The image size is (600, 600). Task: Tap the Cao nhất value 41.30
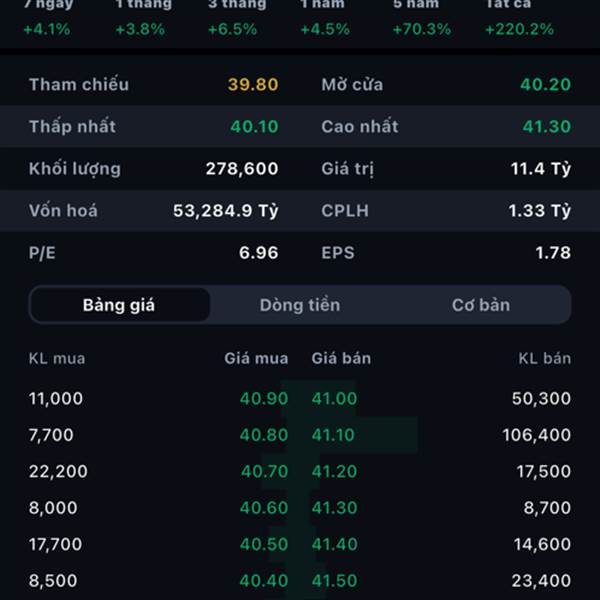tap(546, 127)
